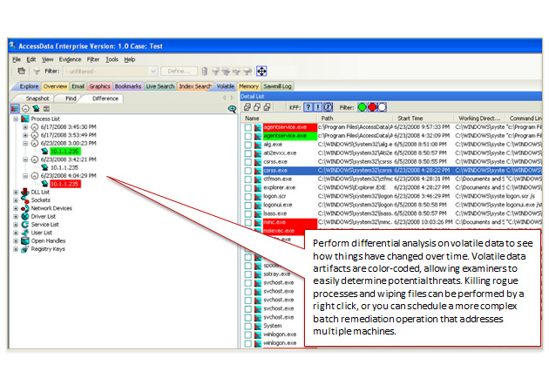Open the File menu
The image size is (549, 392).
pyautogui.click(x=17, y=59)
